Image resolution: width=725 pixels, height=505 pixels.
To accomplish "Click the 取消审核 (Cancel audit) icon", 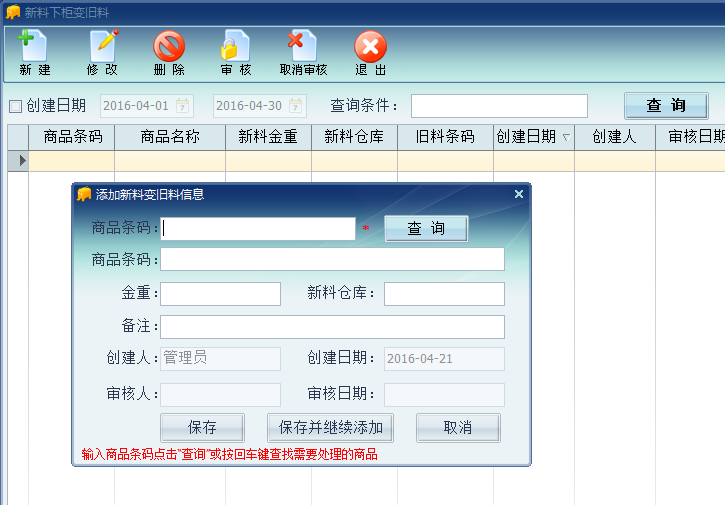I will tap(302, 46).
